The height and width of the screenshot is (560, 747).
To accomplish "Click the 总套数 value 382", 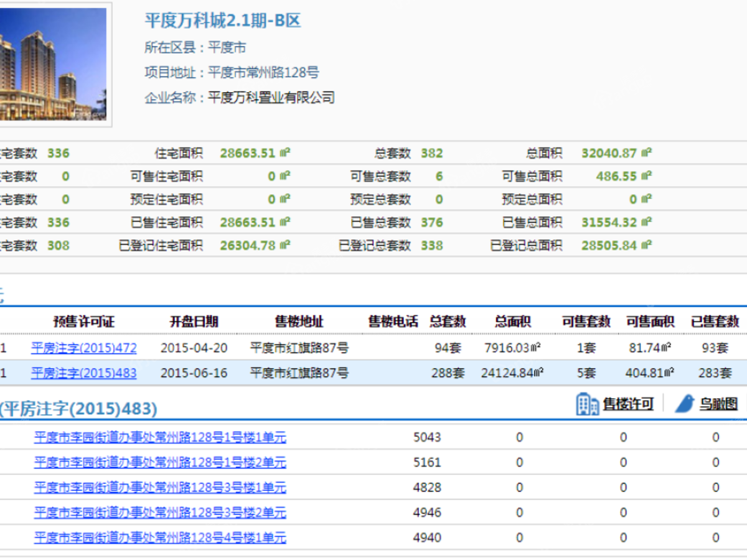I will (x=432, y=153).
